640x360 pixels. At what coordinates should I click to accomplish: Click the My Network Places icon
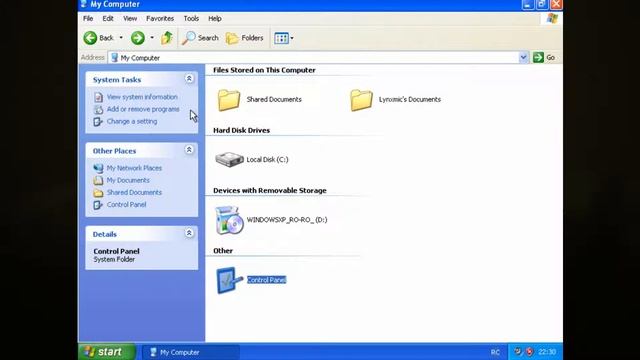tap(98, 168)
